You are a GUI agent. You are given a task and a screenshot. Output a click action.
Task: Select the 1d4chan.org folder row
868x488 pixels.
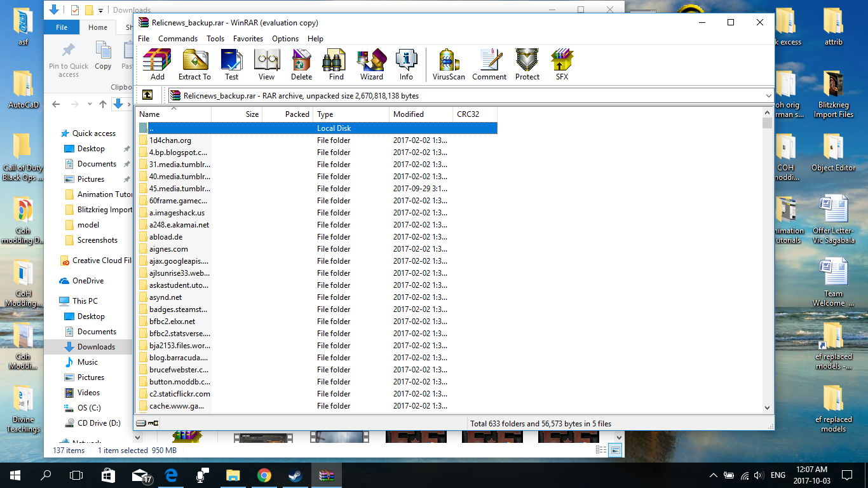click(x=316, y=140)
